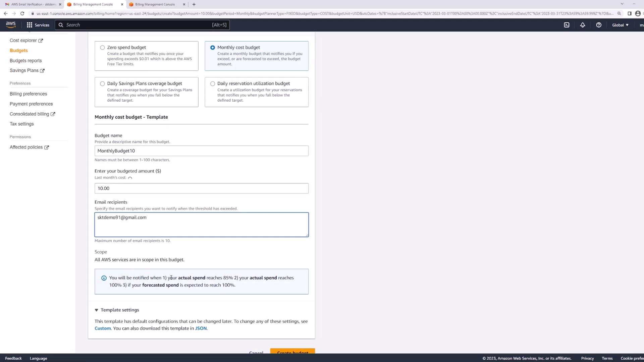
Task: Open the Global region dropdown
Action: (620, 25)
